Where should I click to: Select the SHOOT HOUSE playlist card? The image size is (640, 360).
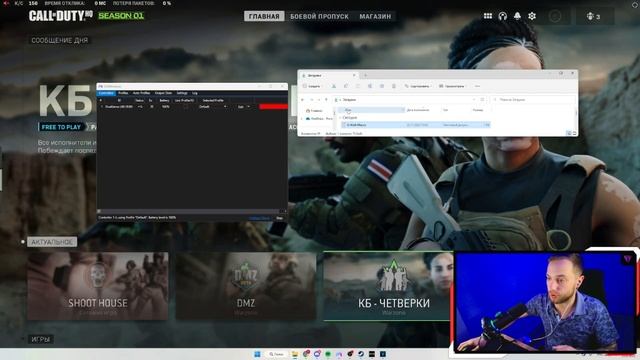[x=98, y=286]
